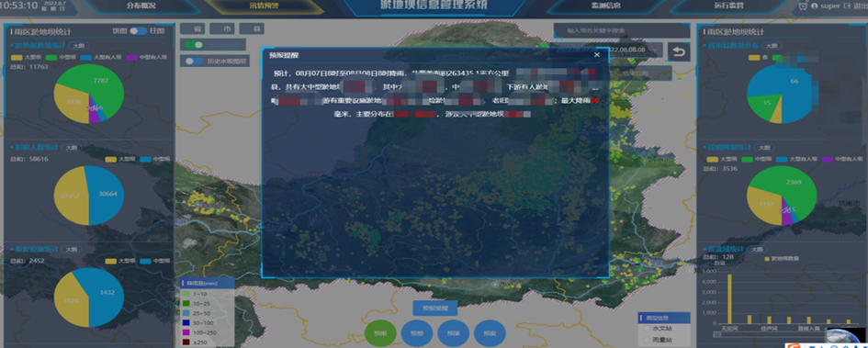Click the round green 预报 button
This screenshot has height=348, width=868.
(380, 333)
